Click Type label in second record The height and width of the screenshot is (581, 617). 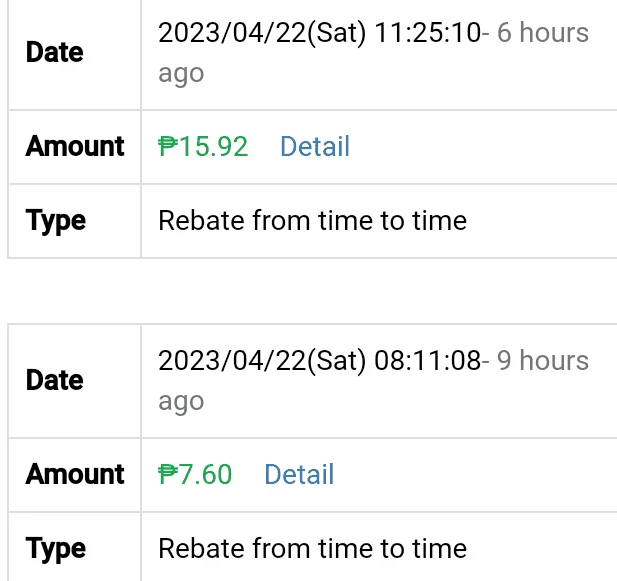click(55, 550)
